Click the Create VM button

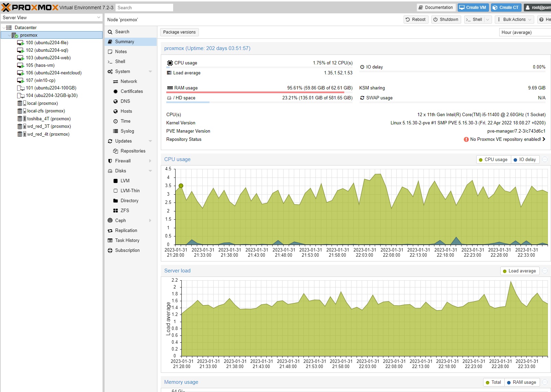(472, 8)
